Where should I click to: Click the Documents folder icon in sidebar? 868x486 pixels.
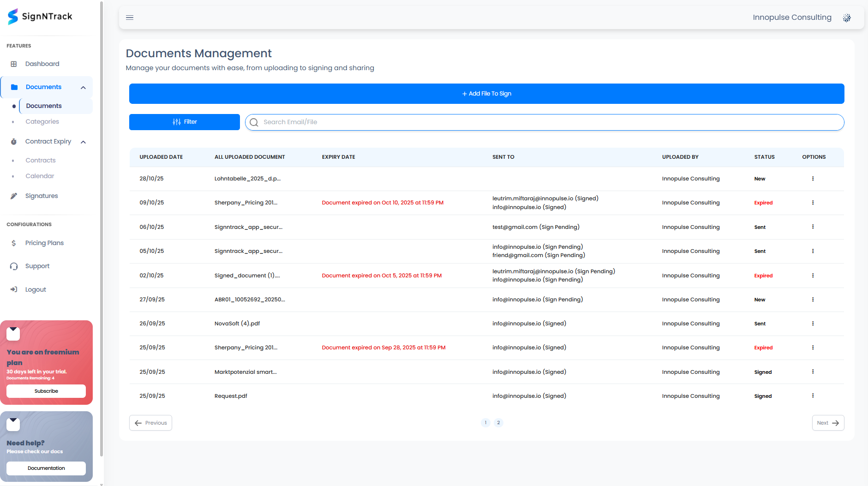click(x=14, y=87)
